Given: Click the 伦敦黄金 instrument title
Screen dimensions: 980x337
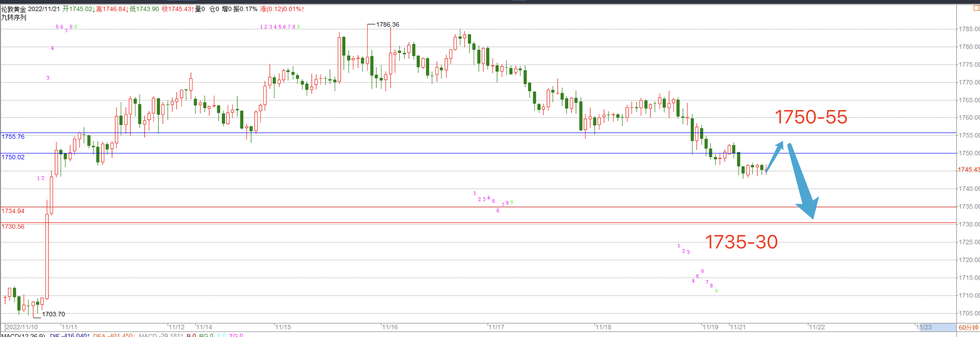Looking at the screenshot, I should click(13, 9).
